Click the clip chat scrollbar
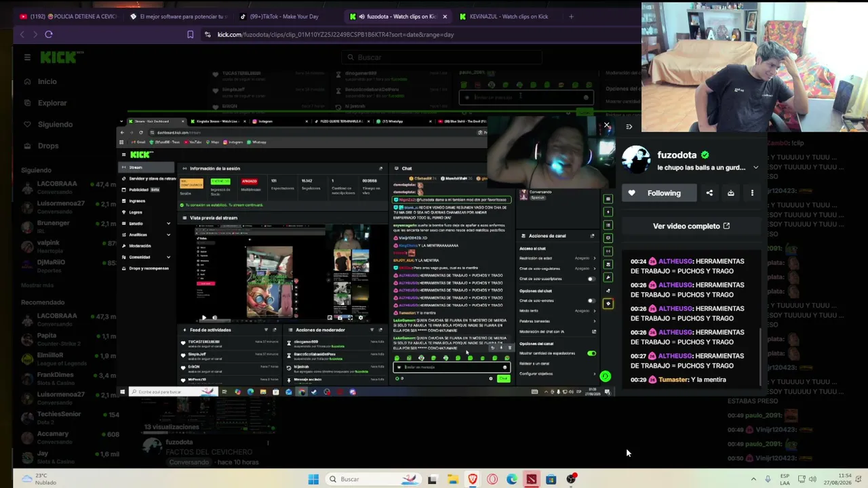This screenshot has width=868, height=488. click(x=760, y=356)
